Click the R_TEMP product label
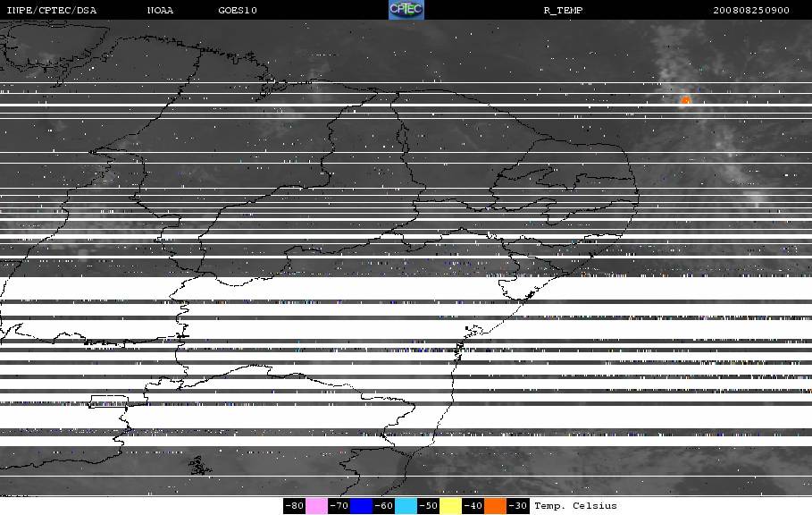 point(563,10)
